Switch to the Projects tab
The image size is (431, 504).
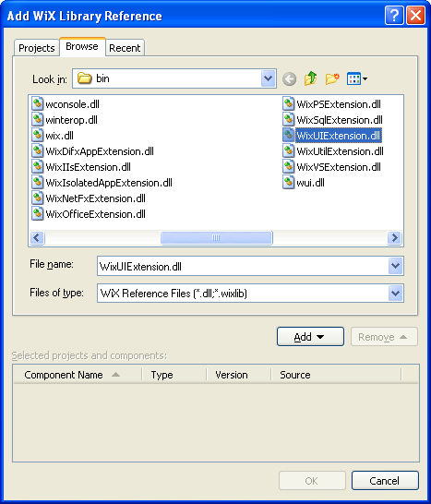pyautogui.click(x=37, y=48)
